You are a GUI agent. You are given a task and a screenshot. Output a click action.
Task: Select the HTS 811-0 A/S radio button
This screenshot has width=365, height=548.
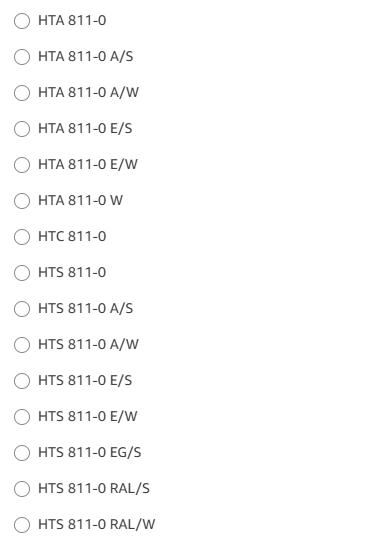coord(22,309)
